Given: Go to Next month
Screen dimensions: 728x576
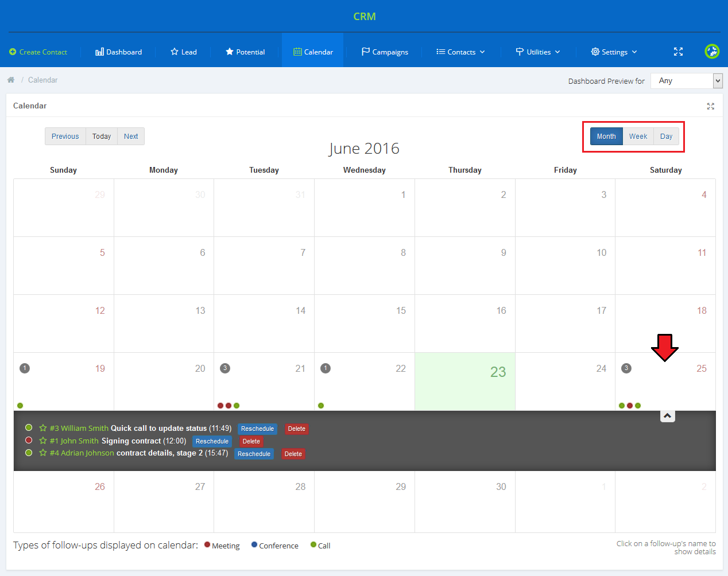Looking at the screenshot, I should [x=131, y=137].
